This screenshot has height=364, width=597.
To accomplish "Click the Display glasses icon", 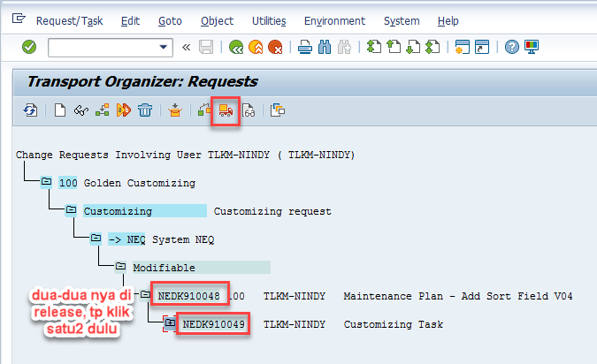I will [x=249, y=110].
